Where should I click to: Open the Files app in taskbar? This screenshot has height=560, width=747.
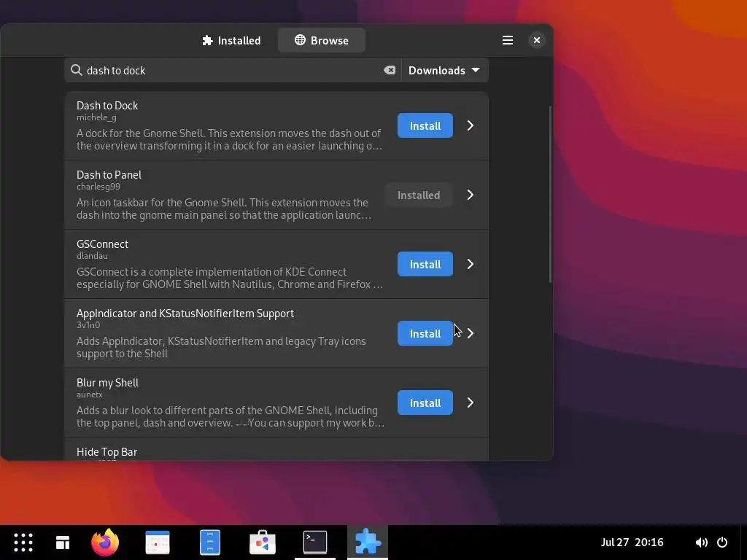pos(210,542)
